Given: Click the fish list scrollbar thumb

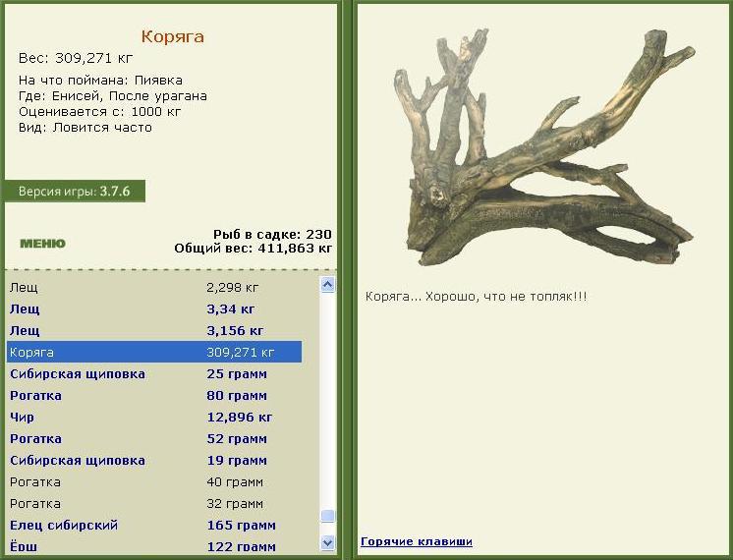Looking at the screenshot, I should point(328,516).
